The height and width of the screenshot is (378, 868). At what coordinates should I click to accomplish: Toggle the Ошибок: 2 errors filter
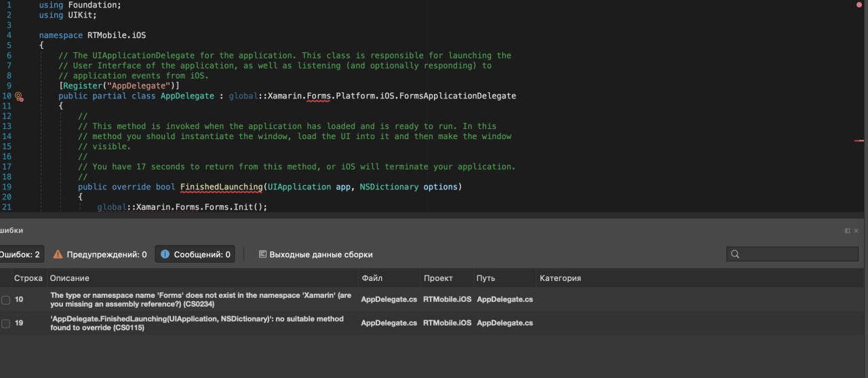(x=21, y=254)
